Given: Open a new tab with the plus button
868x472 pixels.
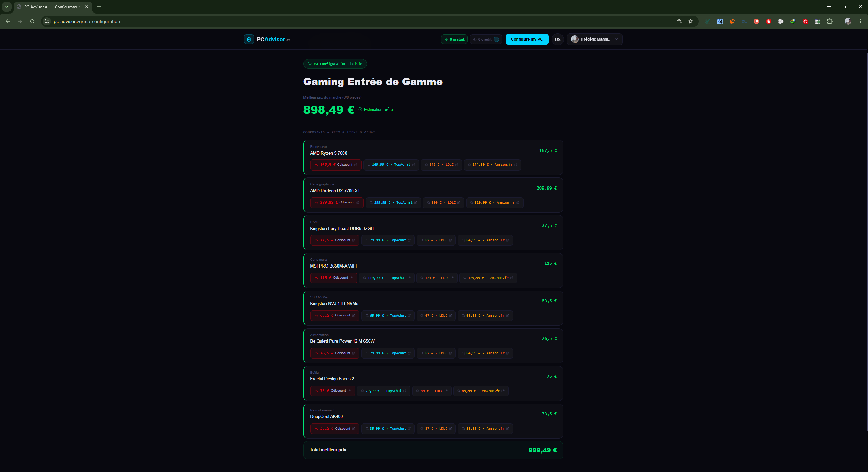Looking at the screenshot, I should pos(99,7).
